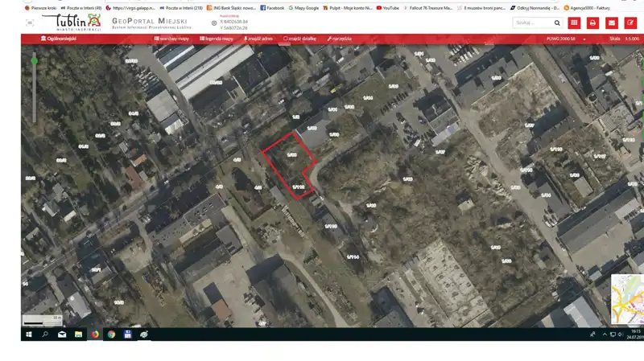644x361 pixels.
Task: Open the YouTube bookmark
Action: [x=388, y=8]
